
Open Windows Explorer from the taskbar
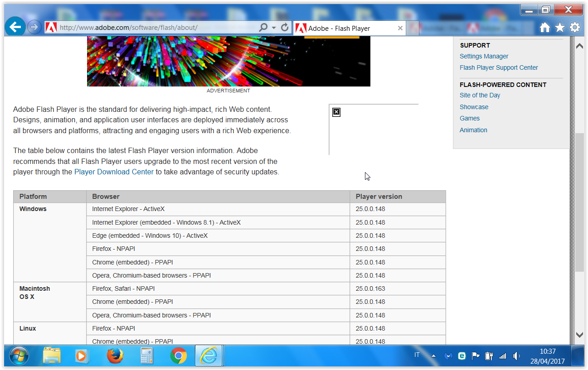tap(52, 356)
